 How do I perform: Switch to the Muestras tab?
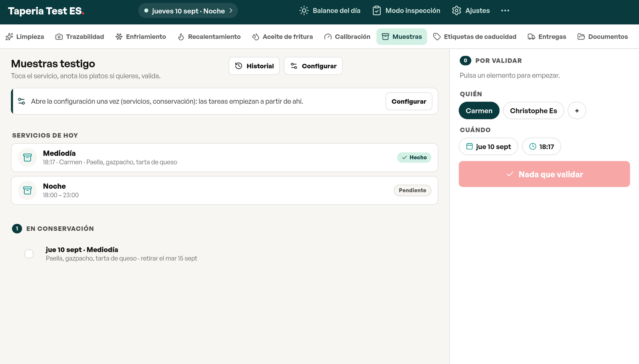(402, 37)
